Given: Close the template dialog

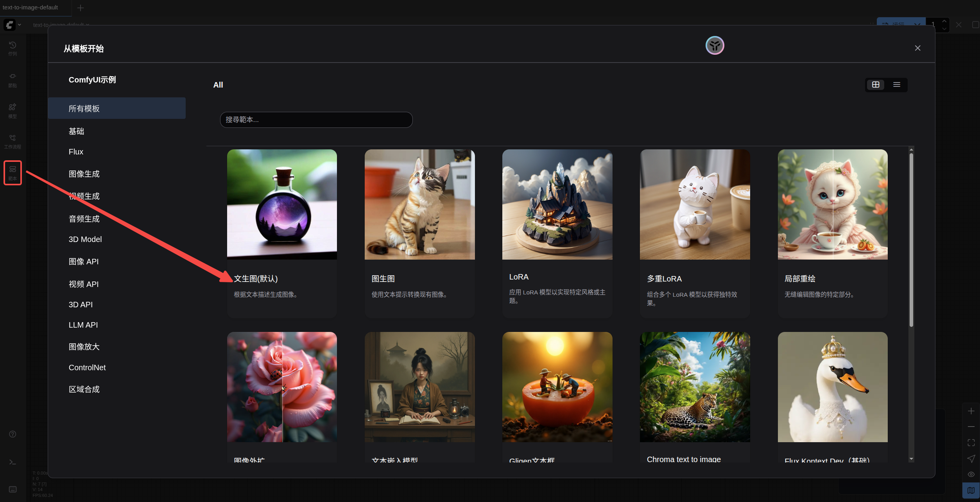Looking at the screenshot, I should point(917,48).
